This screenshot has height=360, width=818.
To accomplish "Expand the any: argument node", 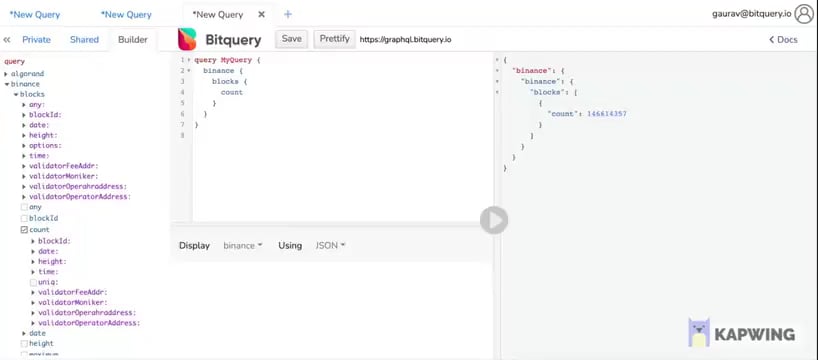I will [24, 104].
